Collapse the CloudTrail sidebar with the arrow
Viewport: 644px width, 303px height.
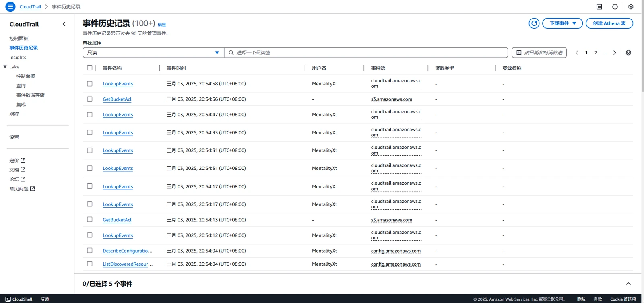[64, 24]
